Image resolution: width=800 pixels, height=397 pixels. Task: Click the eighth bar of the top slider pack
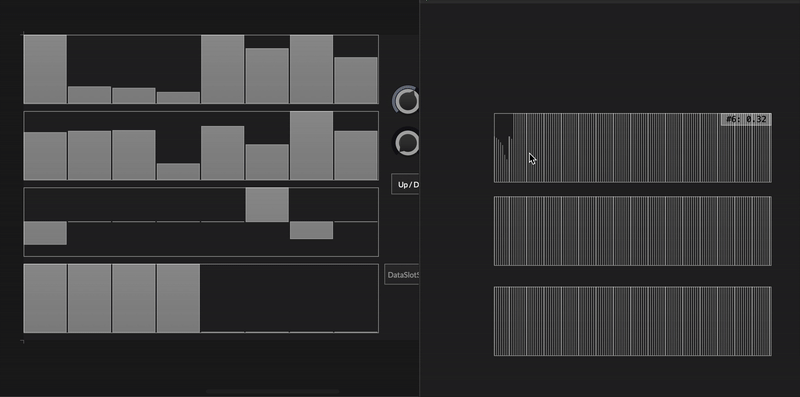point(356,80)
